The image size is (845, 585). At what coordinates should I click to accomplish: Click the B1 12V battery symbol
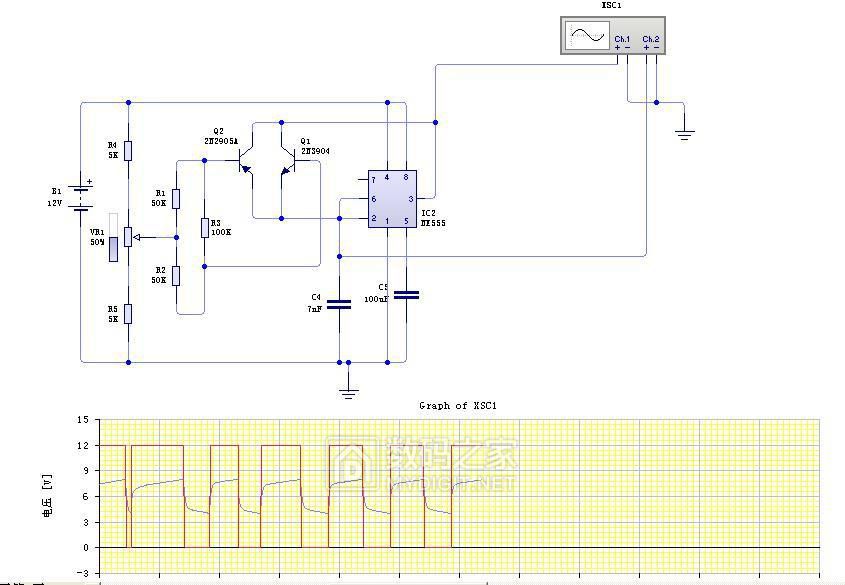(82, 195)
